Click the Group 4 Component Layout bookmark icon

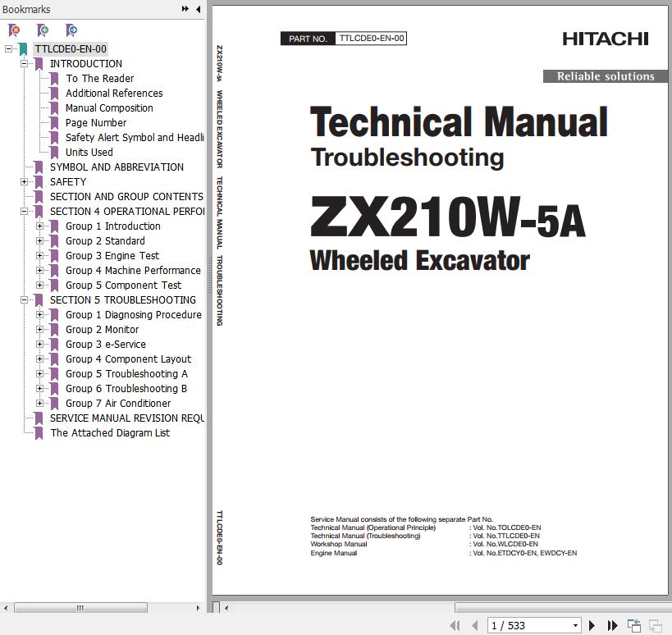(54, 359)
